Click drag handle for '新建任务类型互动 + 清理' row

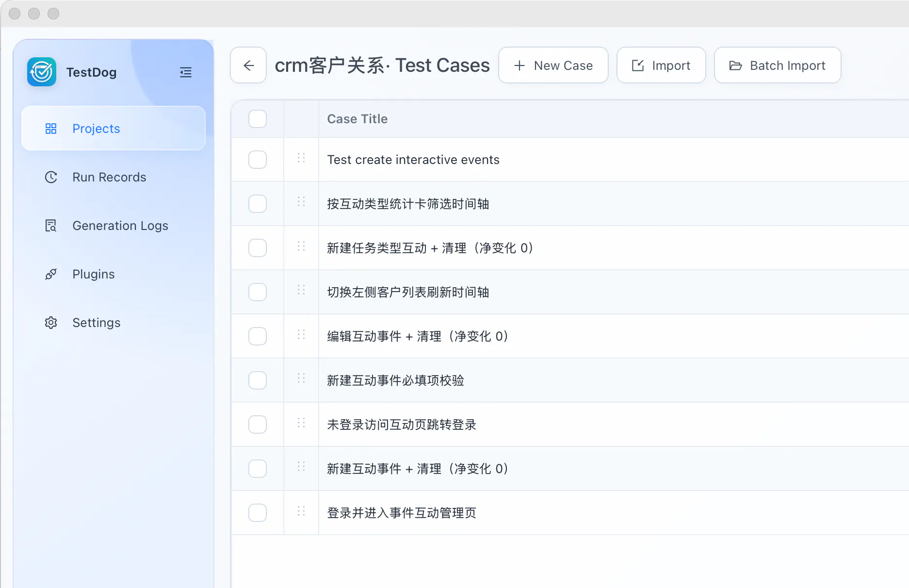tap(301, 246)
